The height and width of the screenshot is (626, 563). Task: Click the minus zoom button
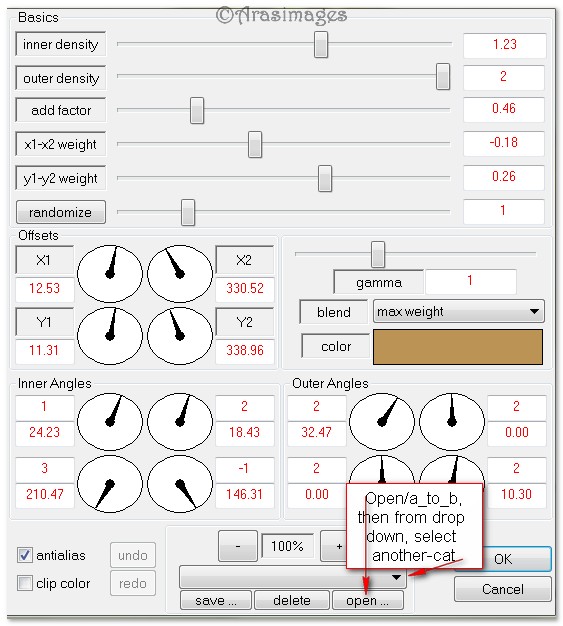coord(238,546)
